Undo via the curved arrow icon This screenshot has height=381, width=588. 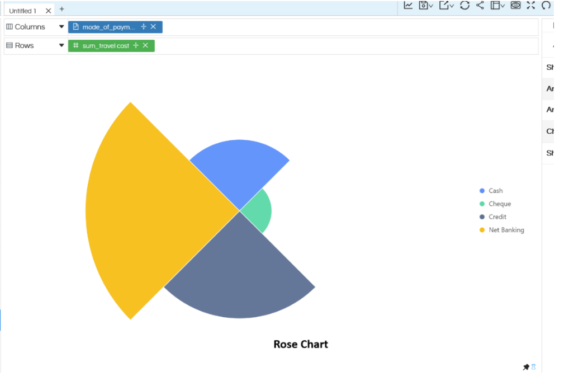pyautogui.click(x=546, y=6)
